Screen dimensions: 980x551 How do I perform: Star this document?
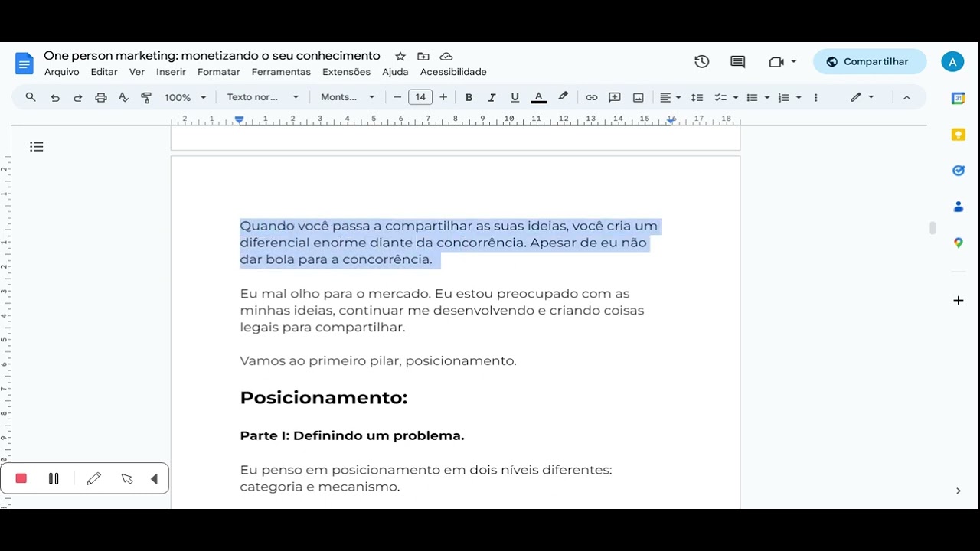click(x=400, y=56)
